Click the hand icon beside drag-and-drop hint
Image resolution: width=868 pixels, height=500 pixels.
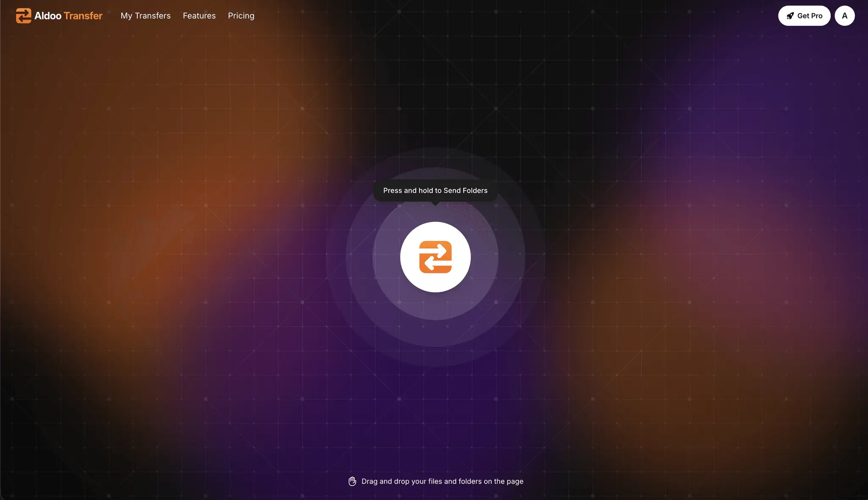tap(352, 481)
